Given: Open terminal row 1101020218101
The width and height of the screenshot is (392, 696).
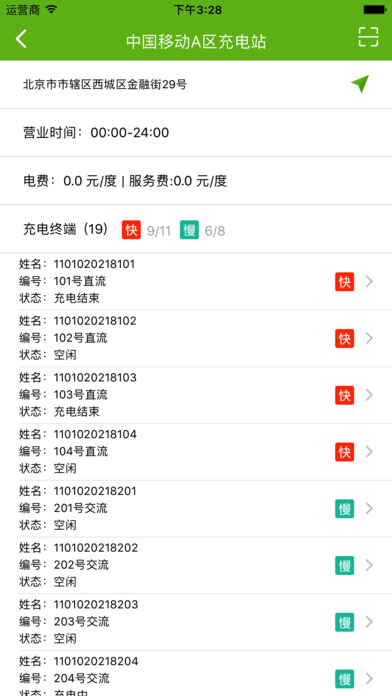Looking at the screenshot, I should [x=196, y=281].
